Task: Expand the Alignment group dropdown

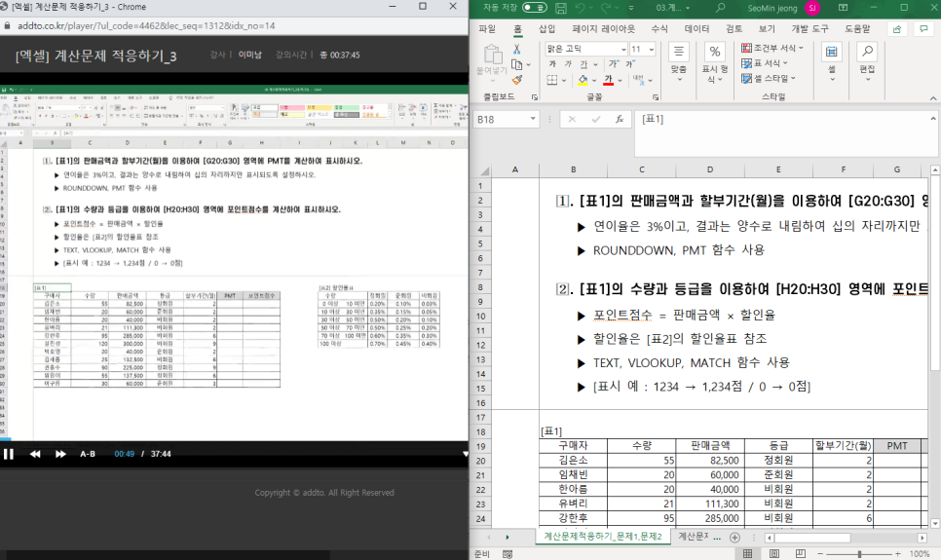Action: [679, 61]
